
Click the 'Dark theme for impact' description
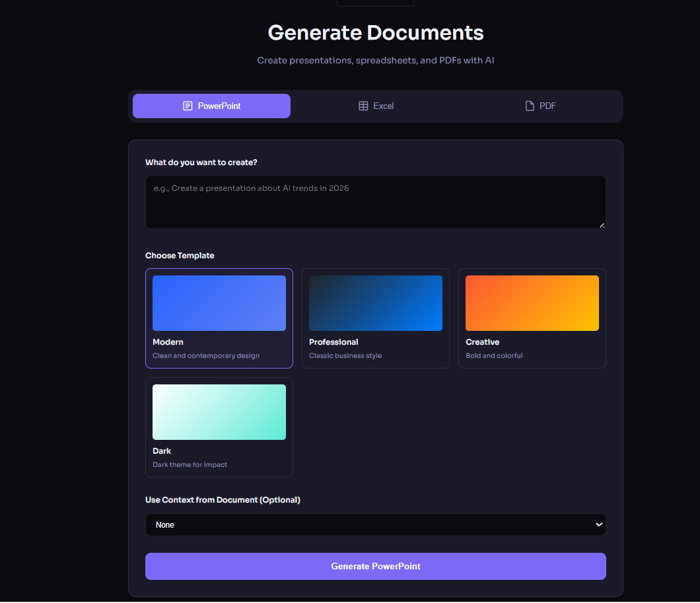click(x=190, y=465)
